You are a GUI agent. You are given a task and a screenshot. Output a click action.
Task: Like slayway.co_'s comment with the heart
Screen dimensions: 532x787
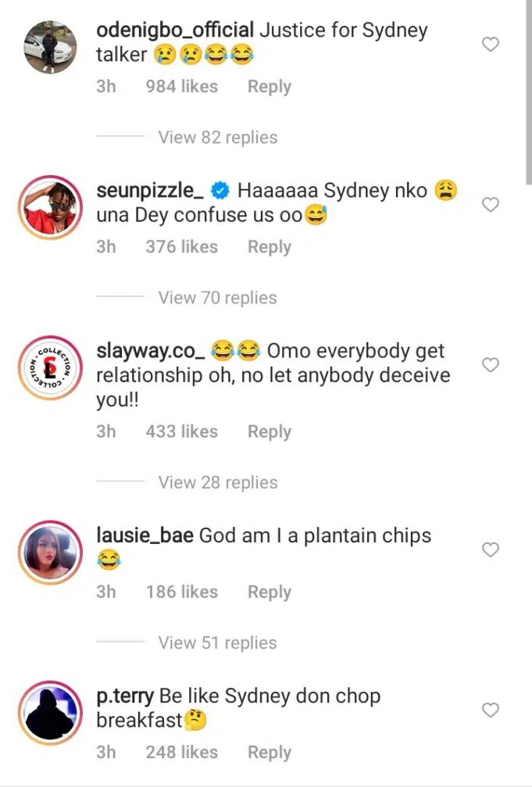[x=490, y=365]
